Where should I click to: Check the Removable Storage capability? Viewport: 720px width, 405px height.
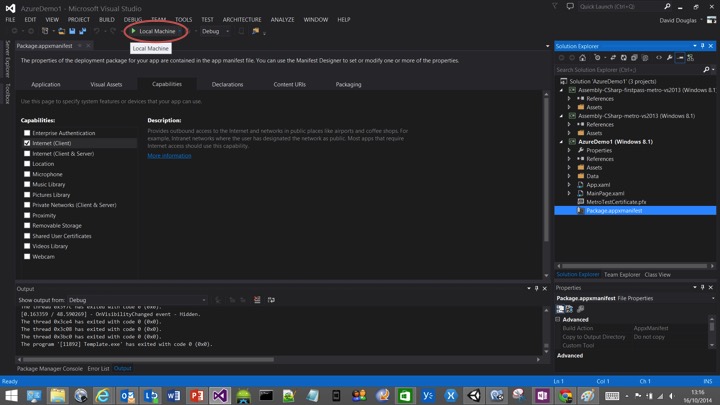pos(27,225)
